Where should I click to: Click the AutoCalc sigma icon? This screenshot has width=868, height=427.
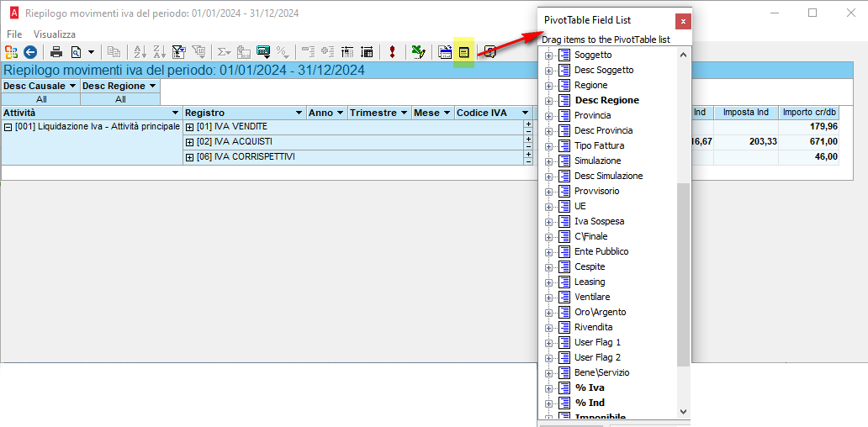[225, 52]
